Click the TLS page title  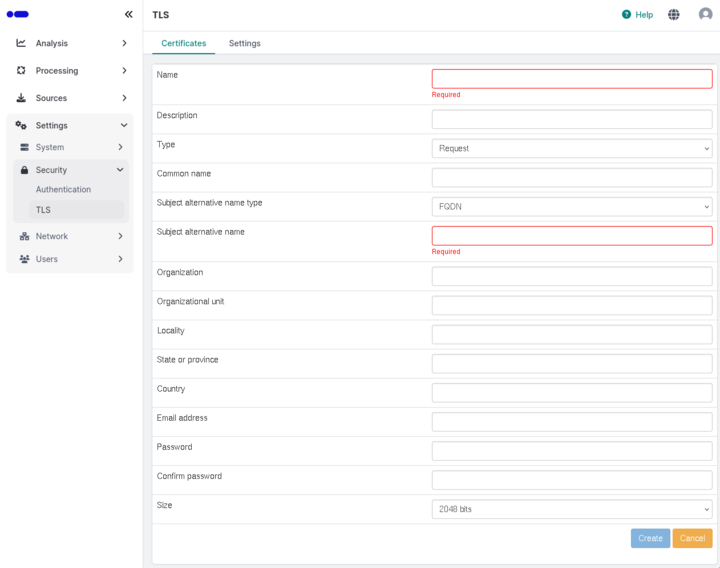pyautogui.click(x=161, y=15)
